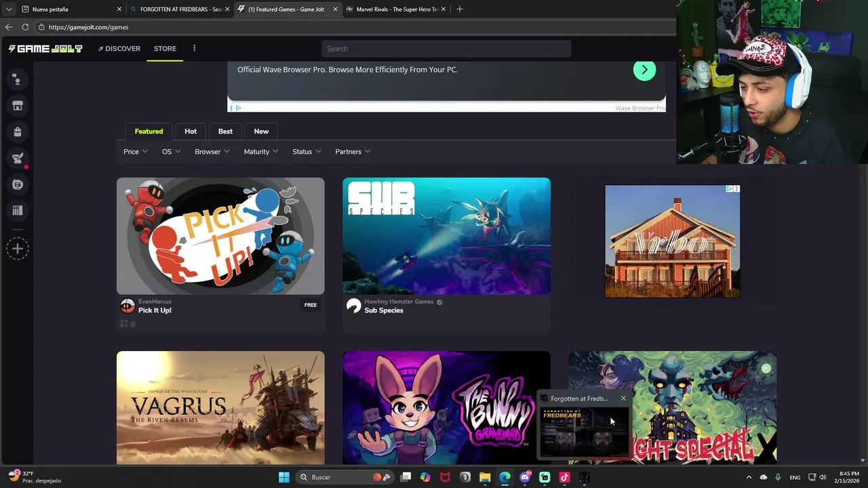The height and width of the screenshot is (488, 868).
Task: Open the quests quill icon in sidebar
Action: [x=18, y=158]
